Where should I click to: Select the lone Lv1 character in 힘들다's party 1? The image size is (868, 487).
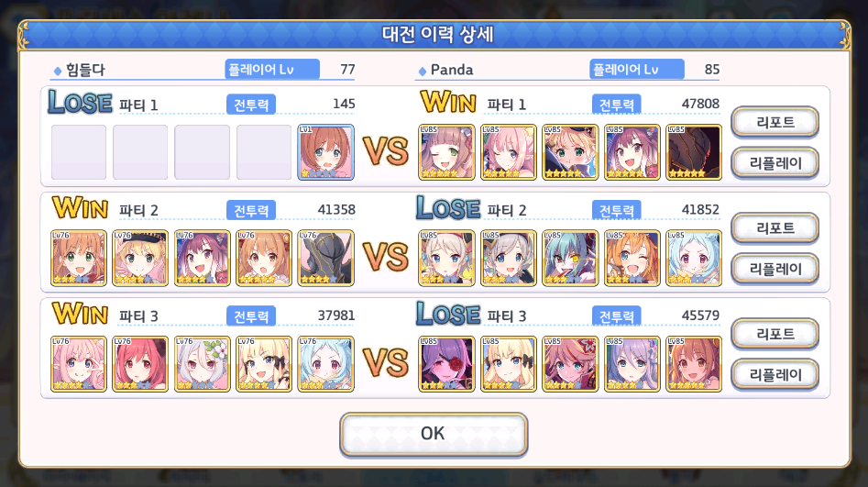click(325, 152)
